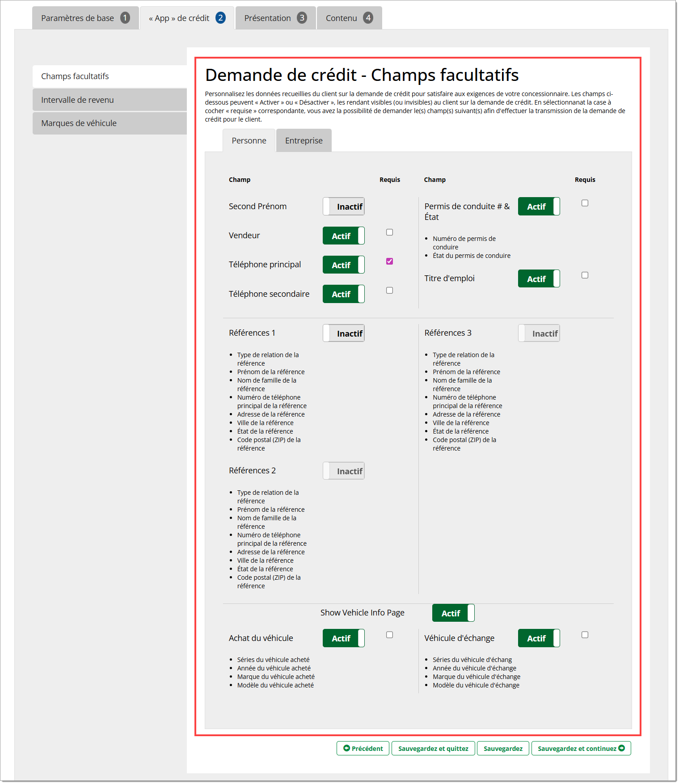Uncheck the Téléphone principal required checkbox
The image size is (679, 784).
point(389,261)
